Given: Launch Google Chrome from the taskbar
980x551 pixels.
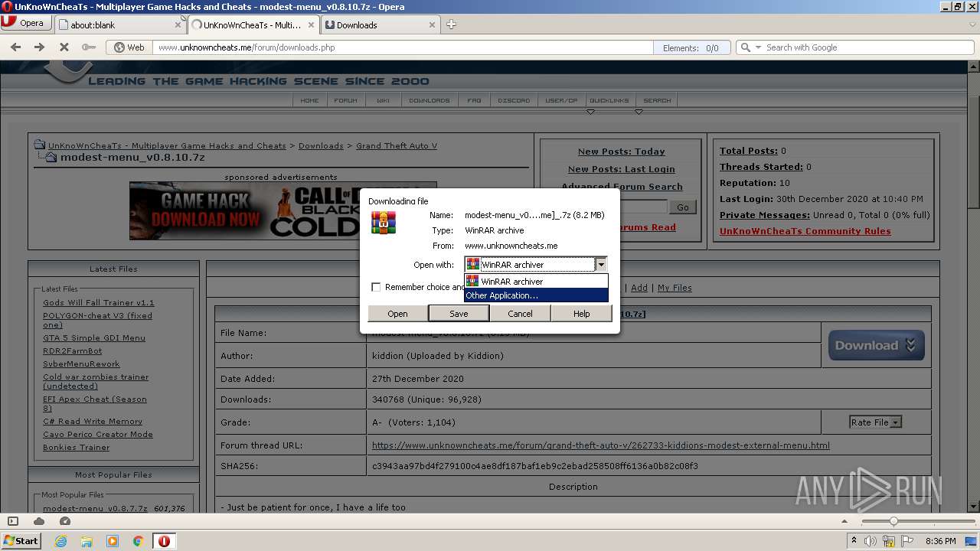Looking at the screenshot, I should (139, 541).
